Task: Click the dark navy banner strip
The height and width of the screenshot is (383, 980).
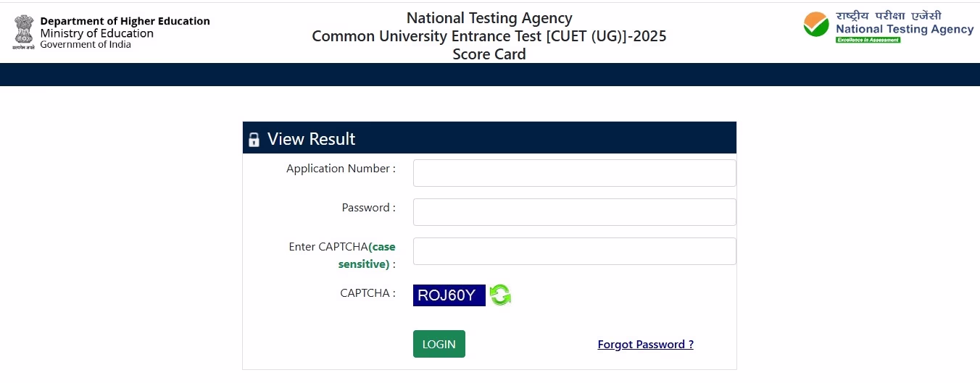Action: (x=490, y=75)
